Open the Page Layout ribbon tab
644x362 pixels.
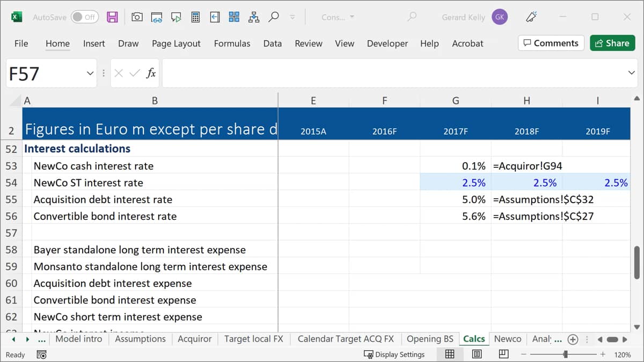click(176, 43)
